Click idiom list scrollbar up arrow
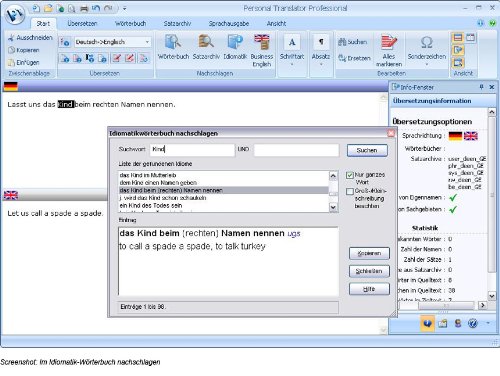Image resolution: width=500 pixels, height=376 pixels. tap(333, 176)
